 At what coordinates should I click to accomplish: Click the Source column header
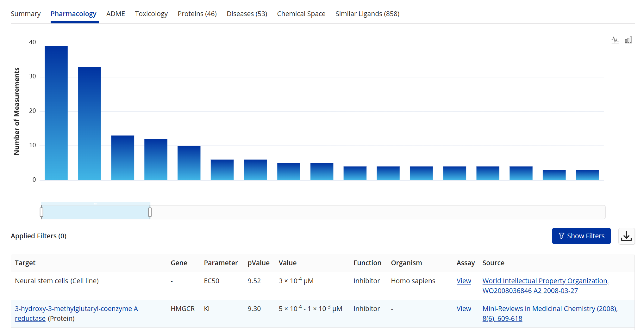point(493,263)
